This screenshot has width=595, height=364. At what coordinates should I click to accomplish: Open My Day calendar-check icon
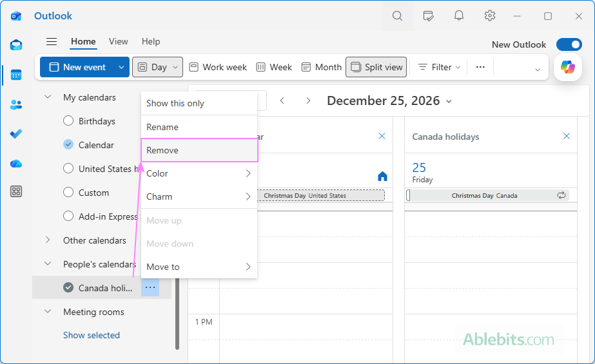click(x=428, y=16)
